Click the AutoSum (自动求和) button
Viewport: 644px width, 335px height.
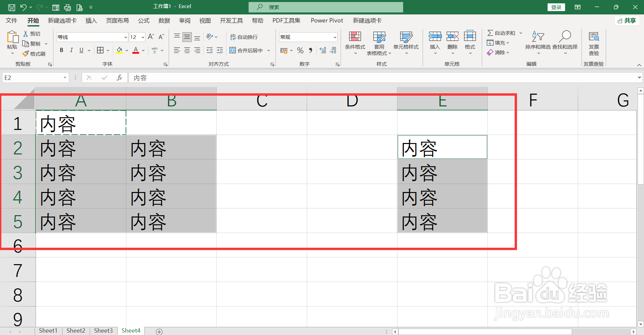pos(501,33)
